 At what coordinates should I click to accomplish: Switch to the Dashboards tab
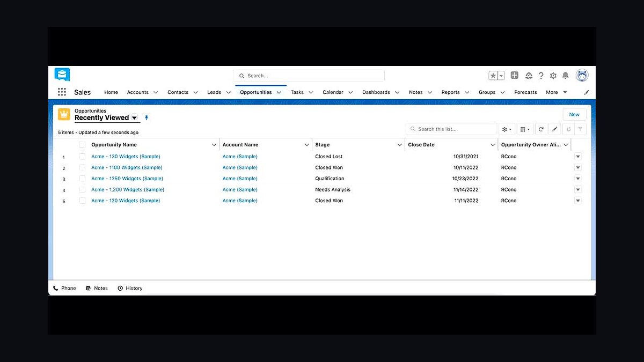[x=376, y=92]
